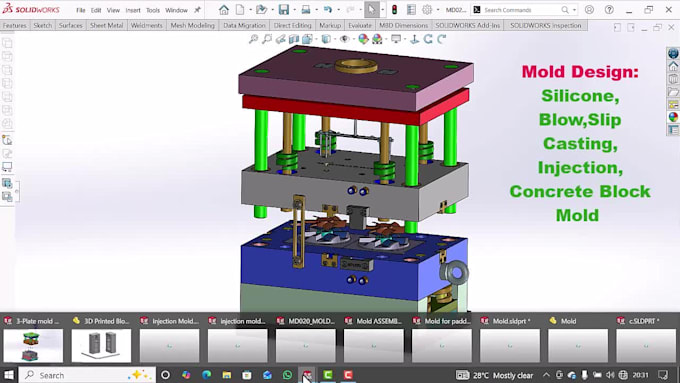680x383 pixels.
Task: Click Zoom to Fit magnifier icon
Action: pyautogui.click(x=253, y=39)
